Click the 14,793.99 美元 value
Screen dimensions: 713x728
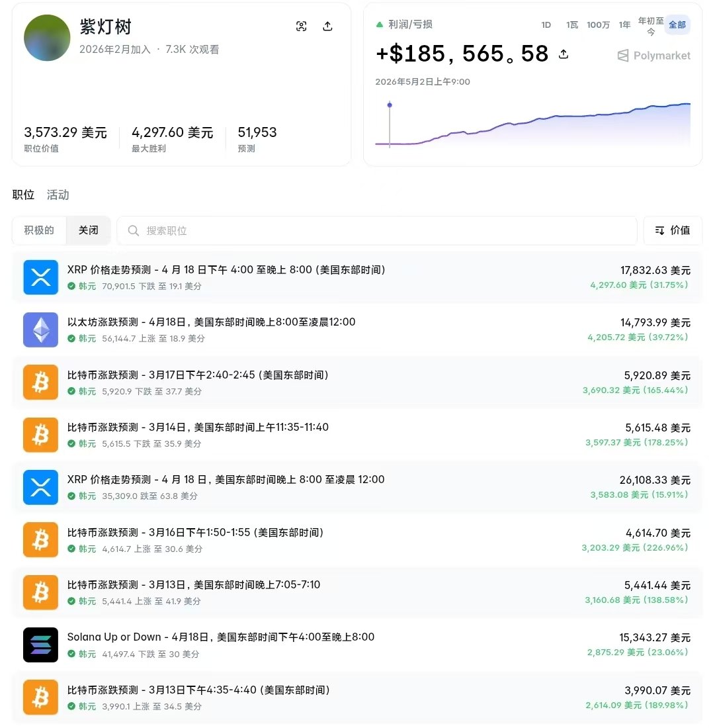coord(655,323)
